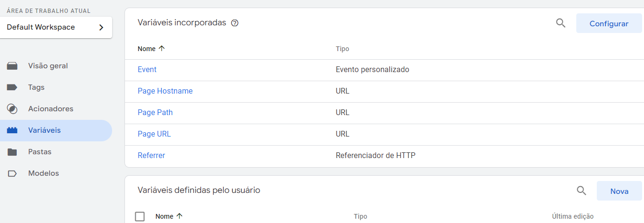Show help for Variáveis incorporadas
The image size is (644, 223).
[x=235, y=23]
